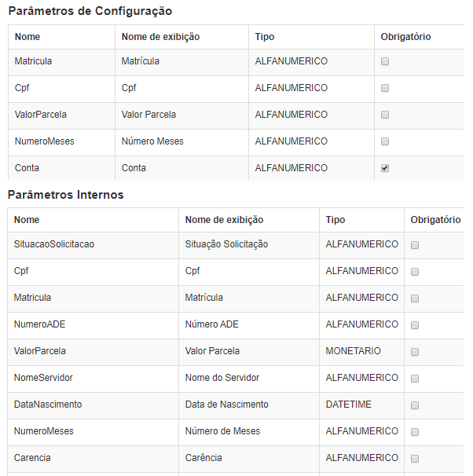The width and height of the screenshot is (473, 476).
Task: Uncheck the Obrigatório checkbox for Conta
Action: coord(385,168)
